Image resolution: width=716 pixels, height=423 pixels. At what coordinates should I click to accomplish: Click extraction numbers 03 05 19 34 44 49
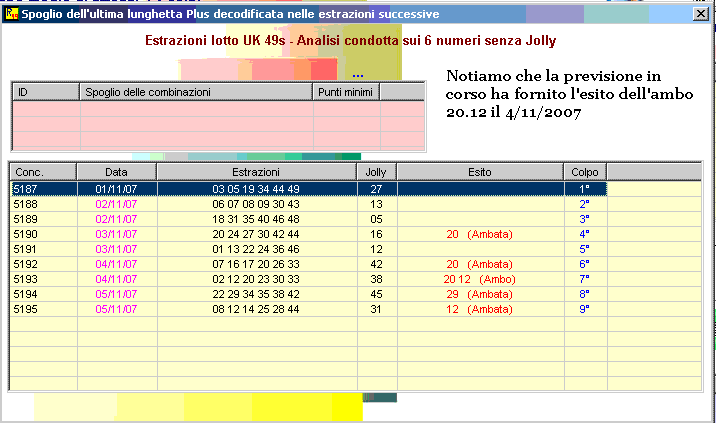click(256, 189)
